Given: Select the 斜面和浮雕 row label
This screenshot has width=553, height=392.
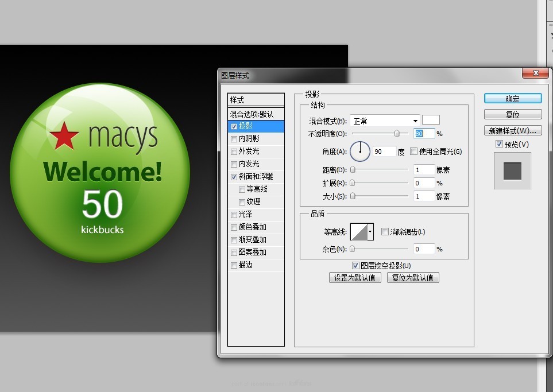Looking at the screenshot, I should click(256, 177).
